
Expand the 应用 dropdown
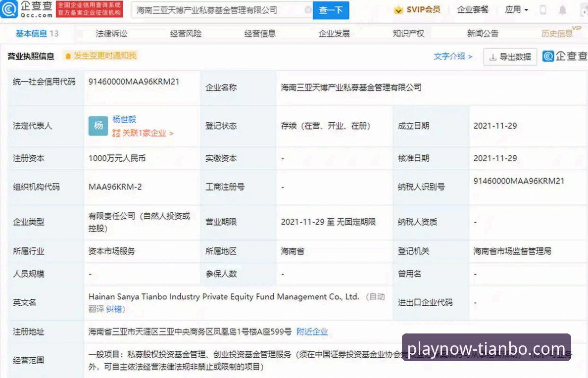click(516, 9)
